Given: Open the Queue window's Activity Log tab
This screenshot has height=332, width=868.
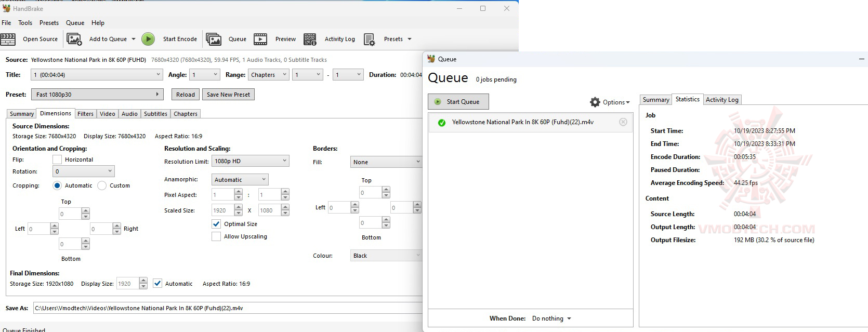Looking at the screenshot, I should pos(722,100).
